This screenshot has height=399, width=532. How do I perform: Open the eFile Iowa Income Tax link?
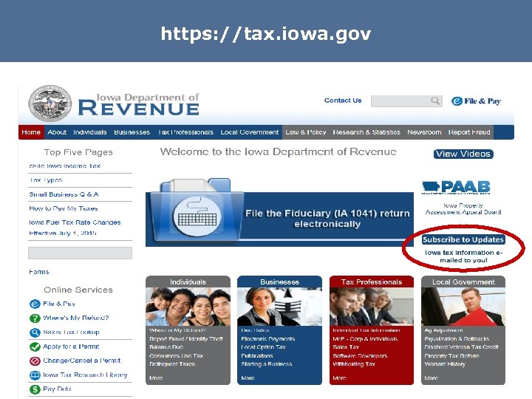[64, 166]
